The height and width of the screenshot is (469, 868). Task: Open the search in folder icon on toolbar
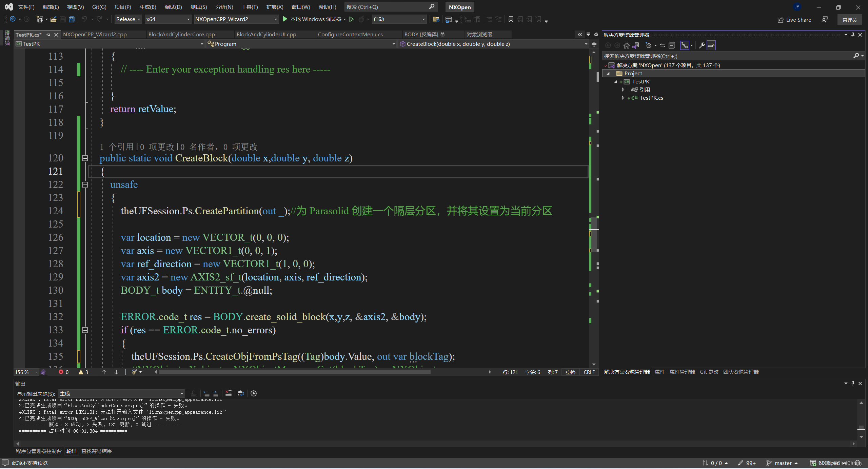[436, 19]
